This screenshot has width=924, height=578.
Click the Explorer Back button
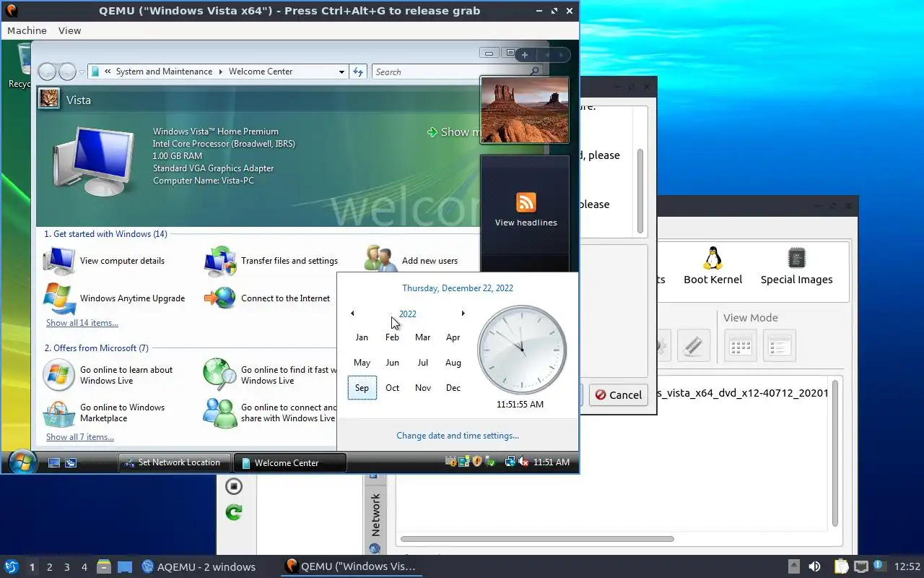[x=47, y=72]
